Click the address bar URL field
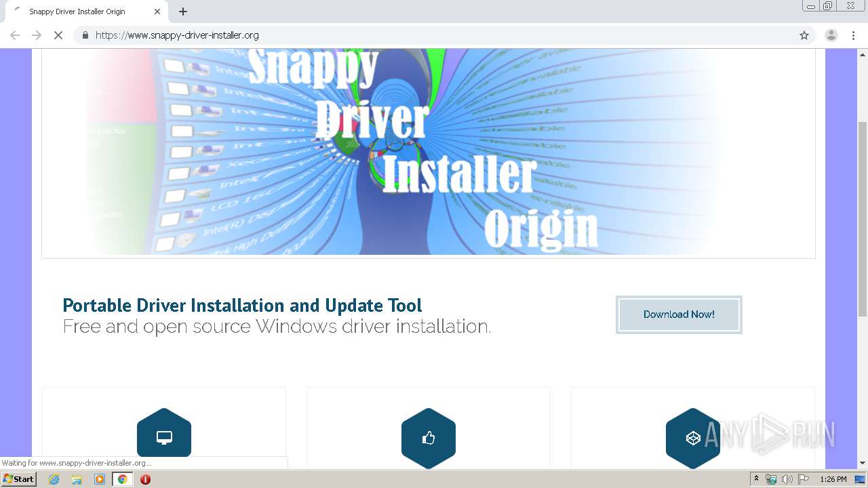Image resolution: width=868 pixels, height=488 pixels. tap(444, 35)
